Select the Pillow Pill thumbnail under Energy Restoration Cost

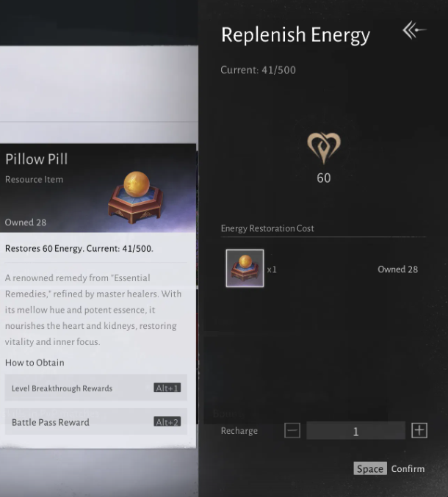click(245, 268)
